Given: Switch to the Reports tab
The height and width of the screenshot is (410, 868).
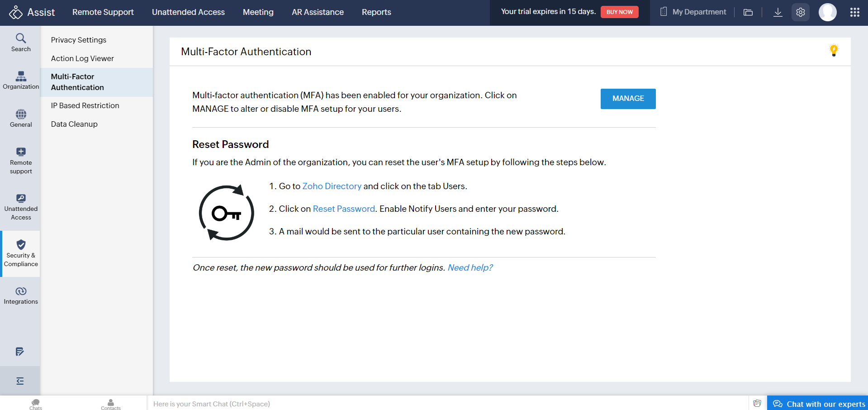Looking at the screenshot, I should [376, 12].
